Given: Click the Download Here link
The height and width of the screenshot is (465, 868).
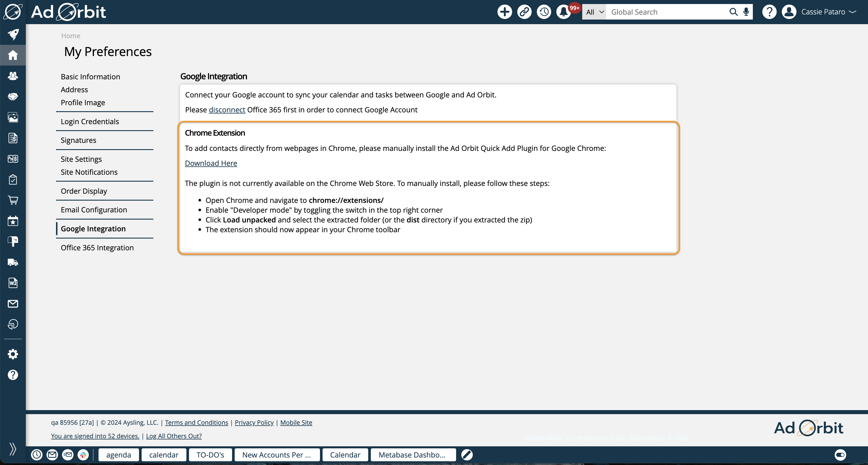Looking at the screenshot, I should (211, 163).
